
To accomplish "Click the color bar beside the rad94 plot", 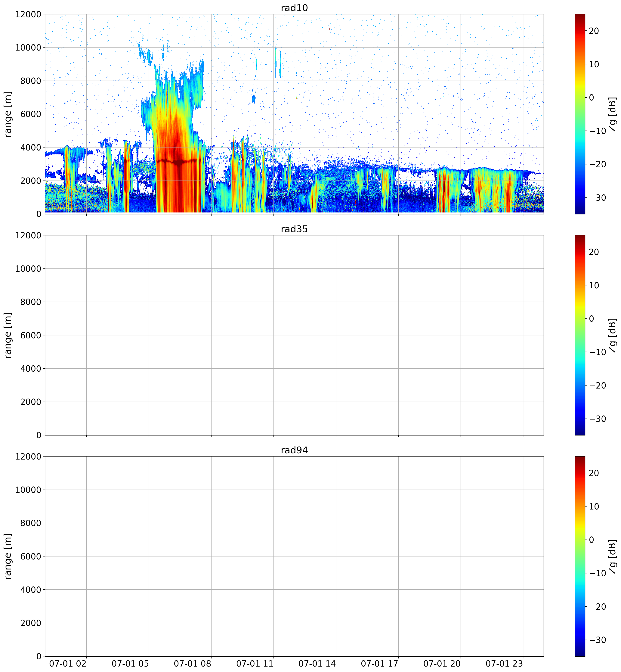I will (580, 556).
